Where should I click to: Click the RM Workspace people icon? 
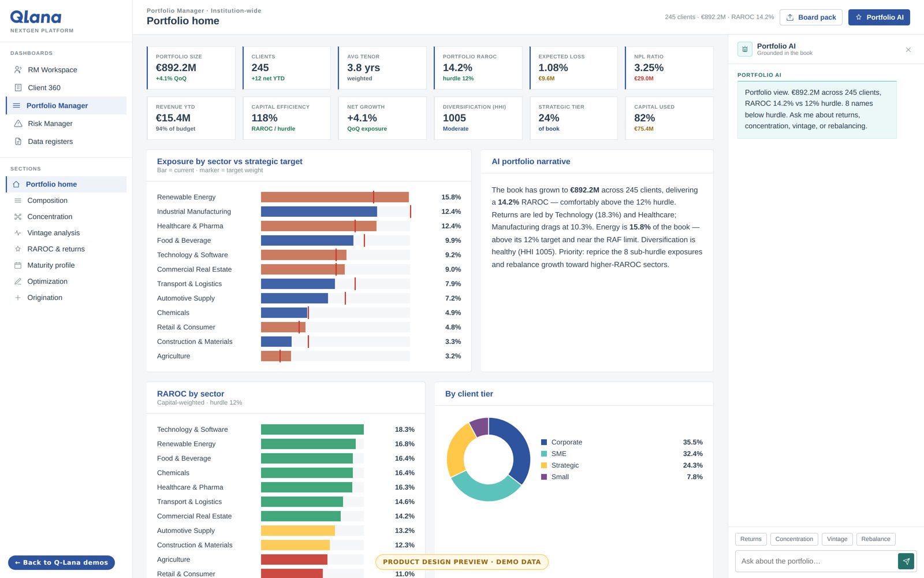pos(18,70)
